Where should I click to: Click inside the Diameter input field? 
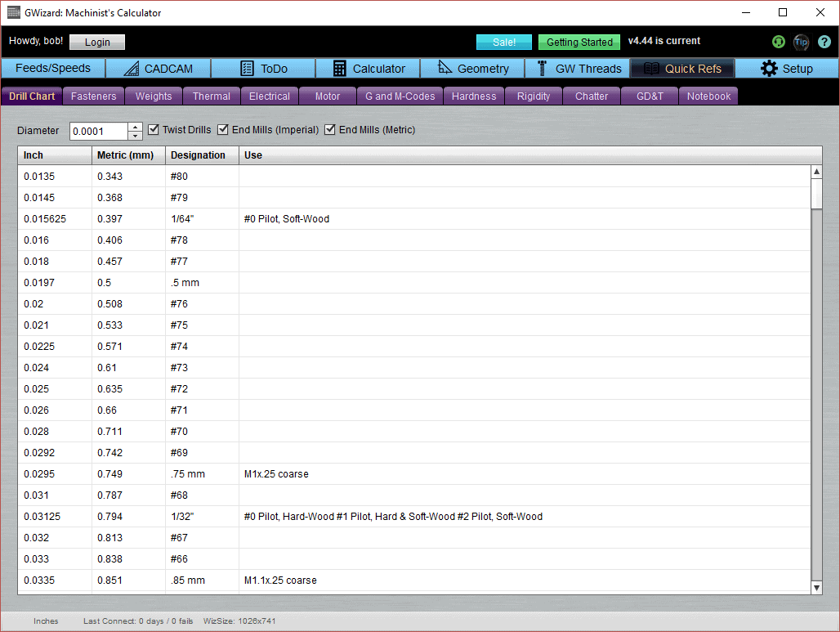tap(98, 131)
